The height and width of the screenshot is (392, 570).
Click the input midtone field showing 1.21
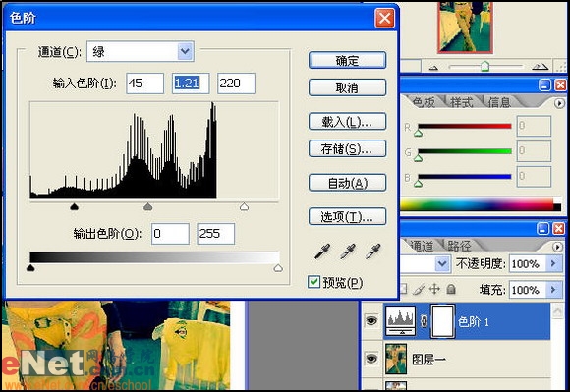pyautogui.click(x=191, y=84)
